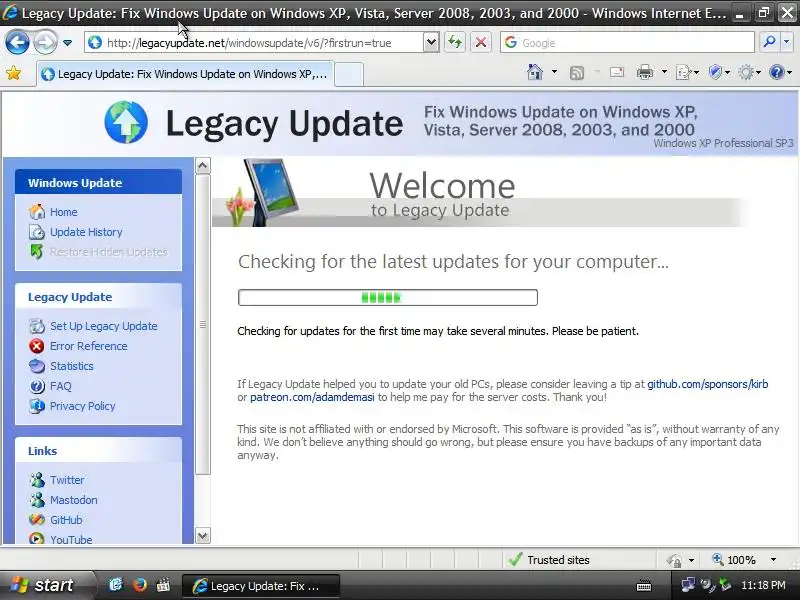Click the 100% zoom level button
The image size is (800, 600).
[x=734, y=560]
